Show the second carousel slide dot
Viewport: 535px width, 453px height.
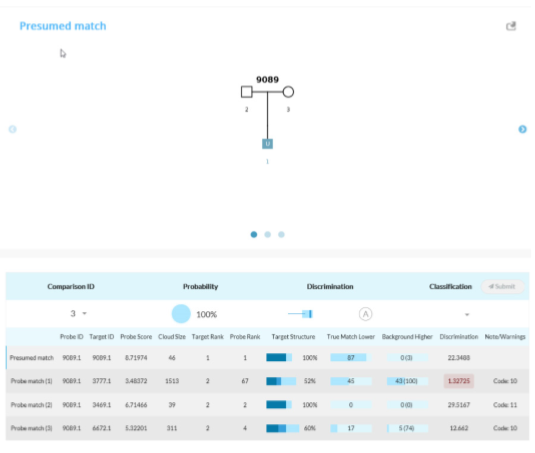[x=268, y=234]
